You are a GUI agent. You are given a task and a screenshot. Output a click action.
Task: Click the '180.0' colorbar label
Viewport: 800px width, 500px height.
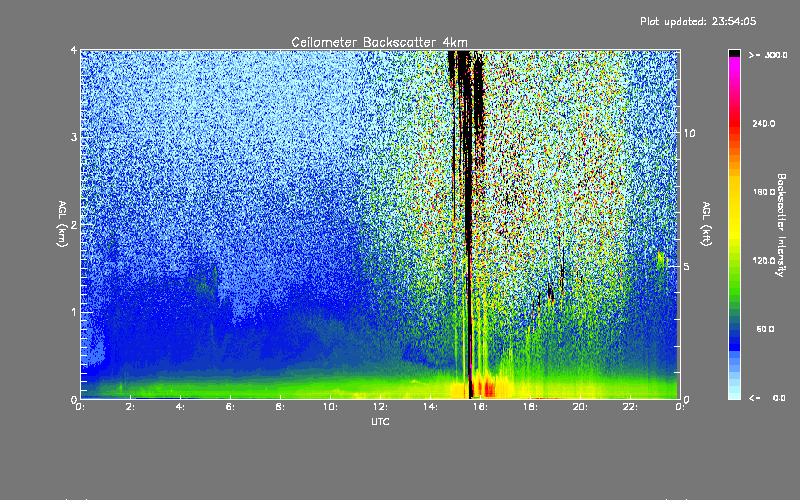click(x=764, y=192)
